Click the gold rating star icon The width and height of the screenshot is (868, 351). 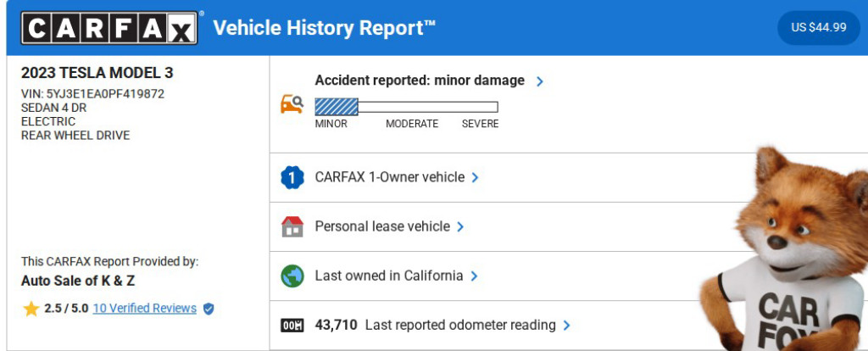[x=31, y=309]
